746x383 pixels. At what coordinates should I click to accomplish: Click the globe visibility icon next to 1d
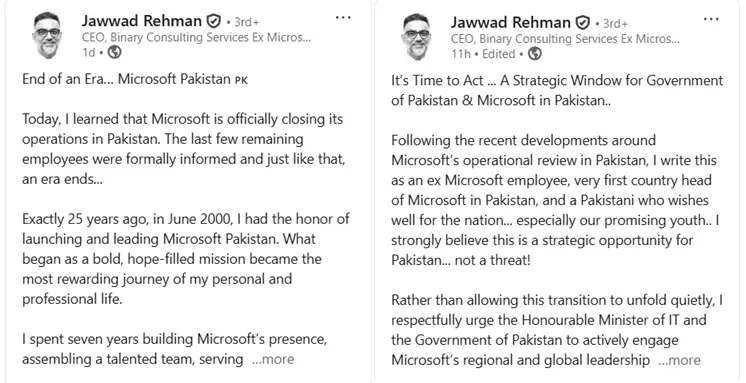115,52
